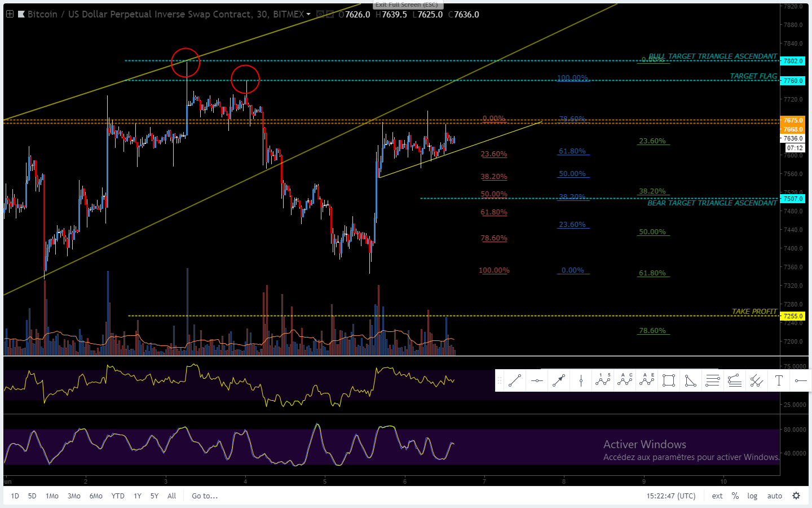Select the Fibonacci retracement tool
This screenshot has width=812, height=508.
pos(713,381)
